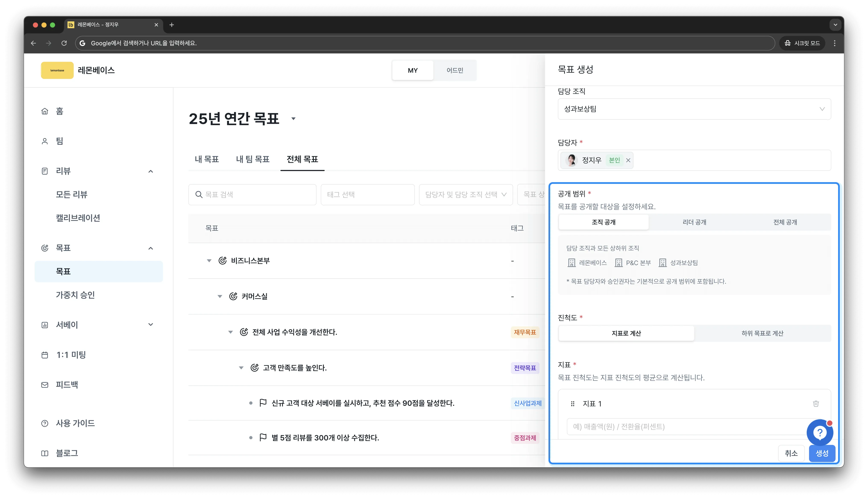This screenshot has height=499, width=868.
Task: Delete 지표 1 with trash icon
Action: pos(816,404)
